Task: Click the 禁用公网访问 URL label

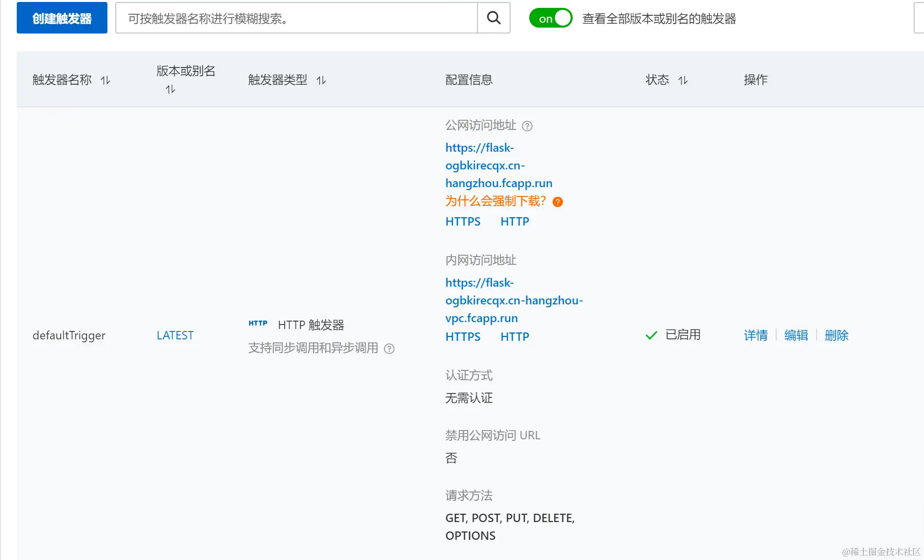Action: click(493, 435)
